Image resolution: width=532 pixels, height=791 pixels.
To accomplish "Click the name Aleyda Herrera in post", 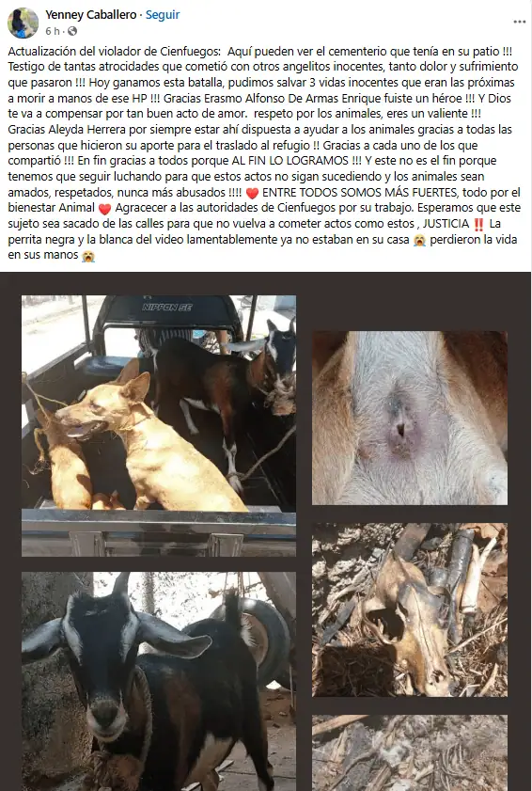I will [x=86, y=130].
